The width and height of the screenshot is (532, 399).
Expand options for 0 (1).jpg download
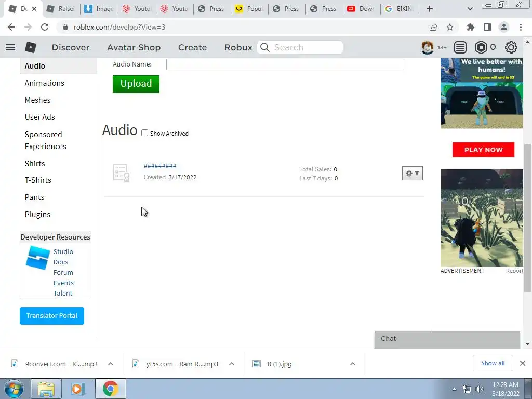point(353,364)
